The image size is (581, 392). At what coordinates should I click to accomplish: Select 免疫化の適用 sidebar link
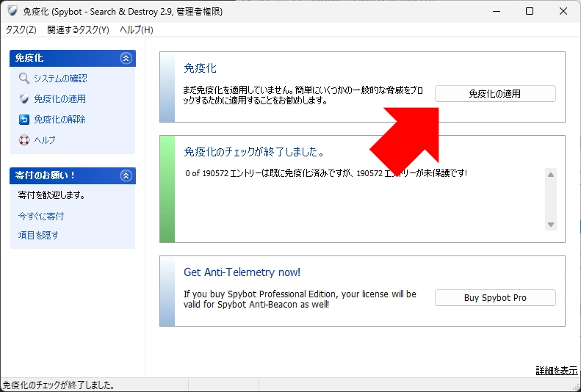(59, 99)
